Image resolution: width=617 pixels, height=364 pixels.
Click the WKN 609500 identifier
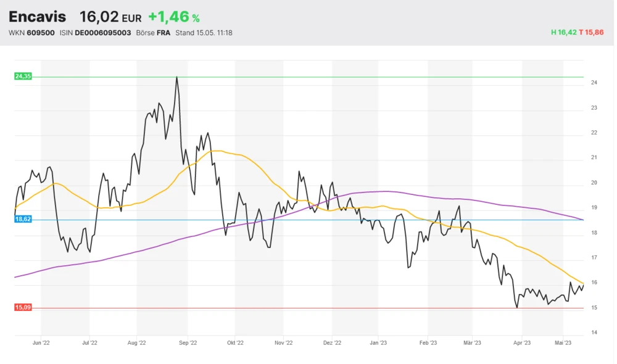coord(31,33)
